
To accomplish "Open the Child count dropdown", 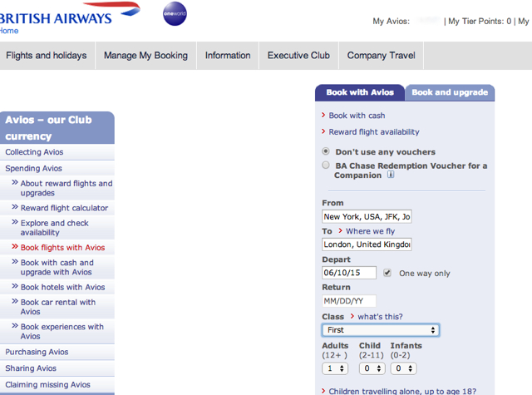I will 372,368.
